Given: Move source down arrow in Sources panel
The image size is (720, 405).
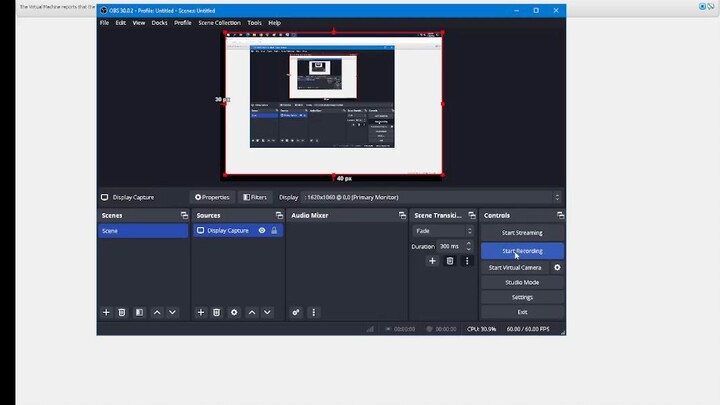Looking at the screenshot, I should pos(267,312).
